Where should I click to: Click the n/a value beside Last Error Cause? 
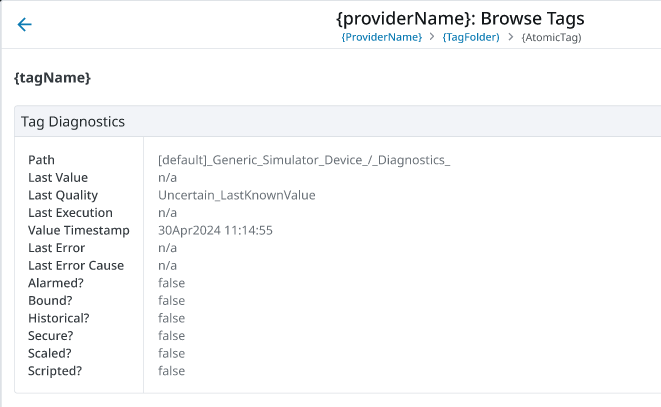pos(167,266)
